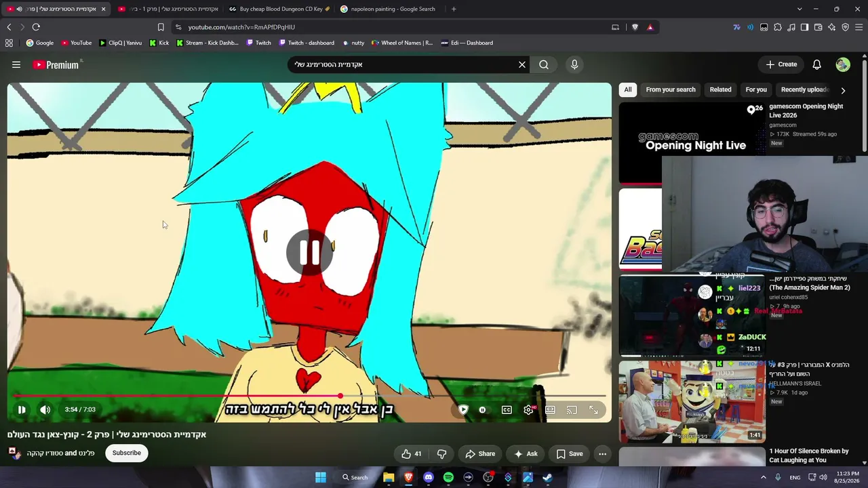Open the browser apps grid icon

click(x=9, y=43)
